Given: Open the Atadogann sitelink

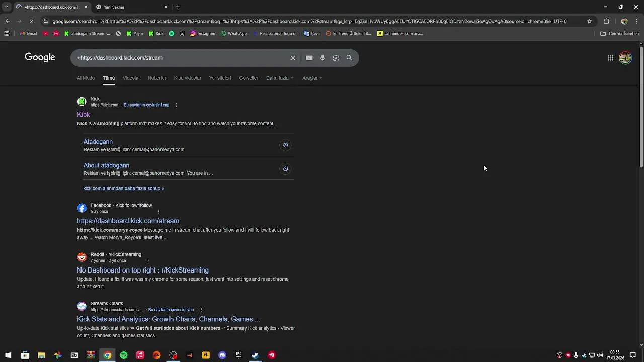Looking at the screenshot, I should click(98, 142).
